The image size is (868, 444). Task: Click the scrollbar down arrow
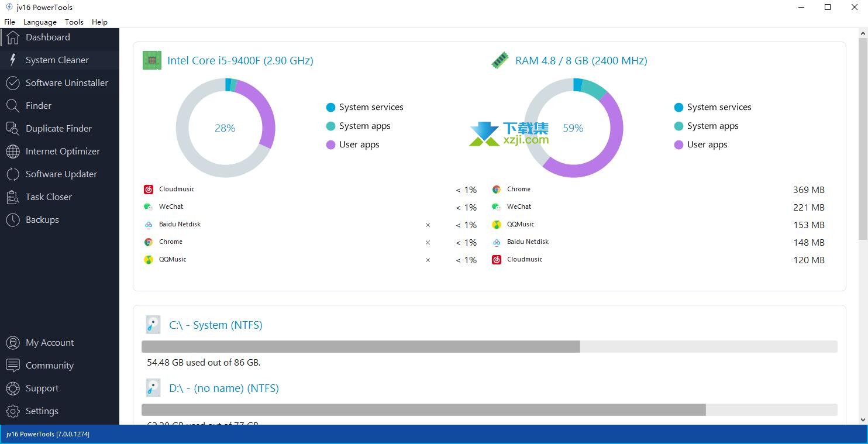[x=863, y=419]
